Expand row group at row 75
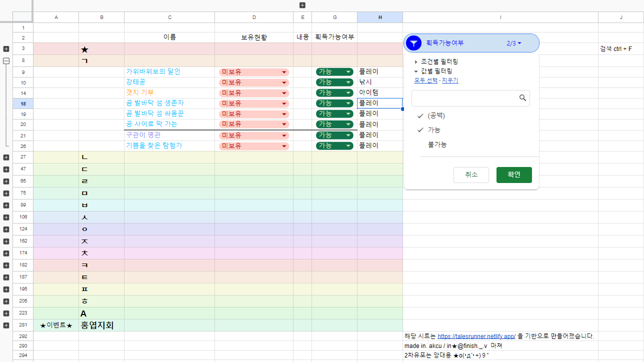 pyautogui.click(x=6, y=193)
